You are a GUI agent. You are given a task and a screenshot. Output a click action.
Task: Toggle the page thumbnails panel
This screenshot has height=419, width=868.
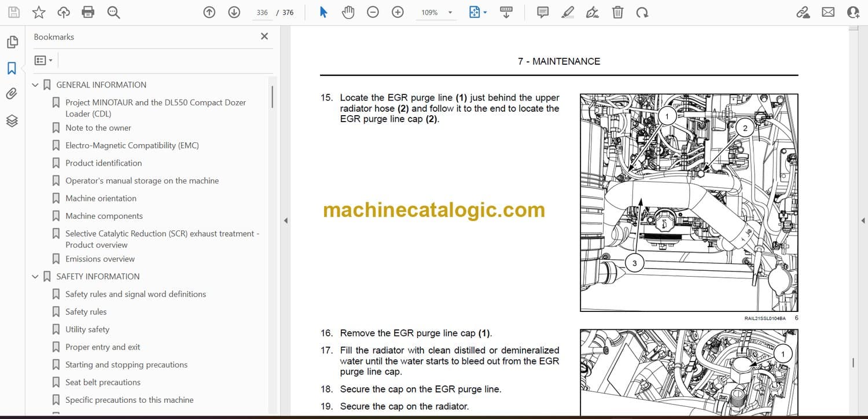[x=12, y=42]
